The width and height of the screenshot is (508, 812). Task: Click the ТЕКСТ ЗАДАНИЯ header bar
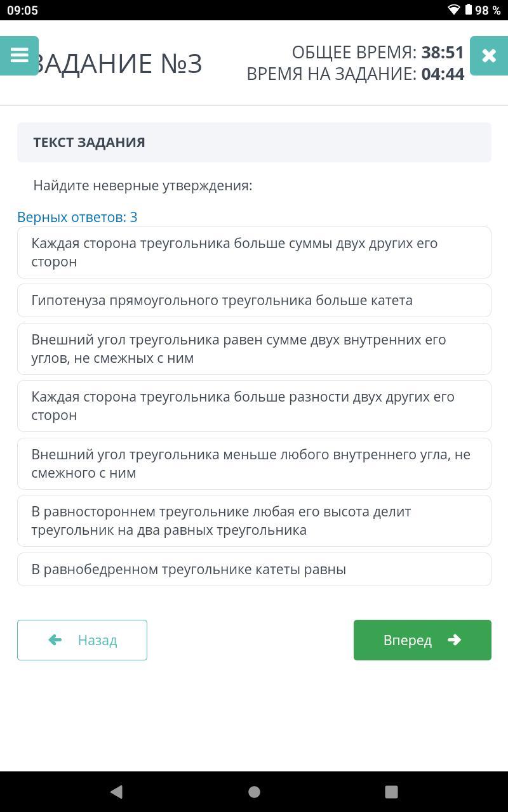click(254, 142)
